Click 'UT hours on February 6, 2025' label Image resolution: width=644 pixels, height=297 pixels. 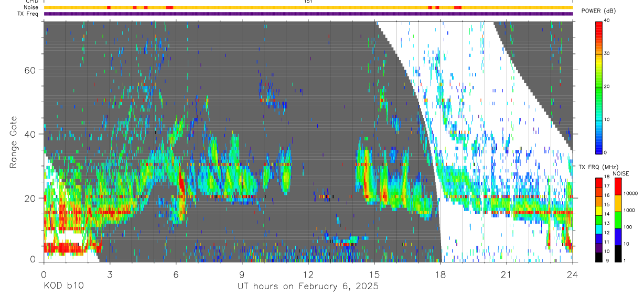pyautogui.click(x=308, y=286)
